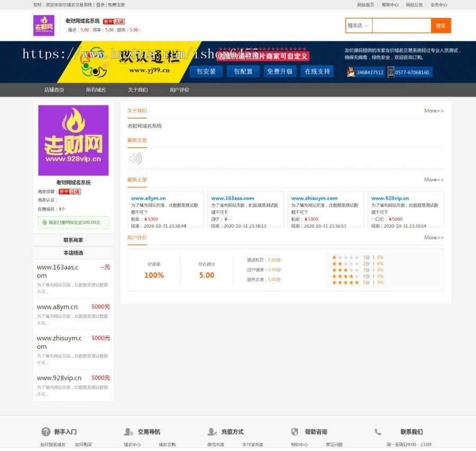
Task: Expand More>> beside 用户评价 section
Action: pos(433,237)
